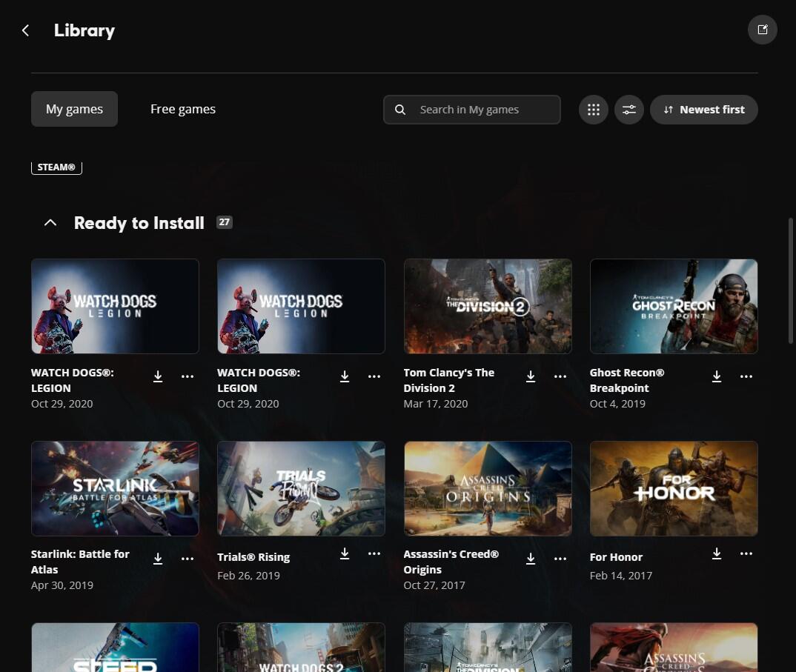Click the STEAM® tag badge
The image size is (796, 672).
click(x=56, y=167)
